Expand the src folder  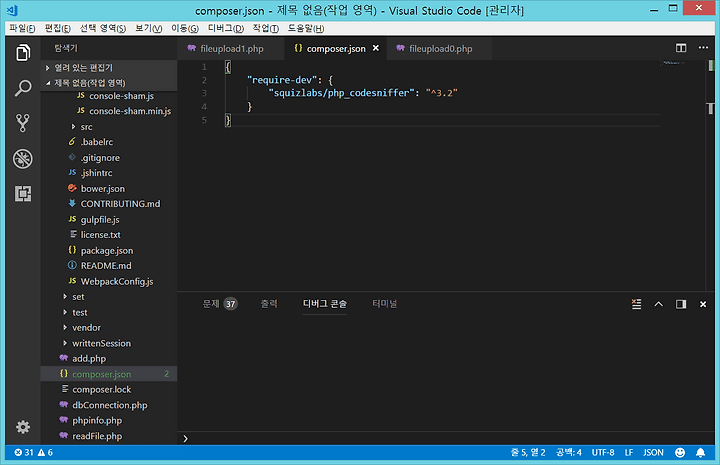click(x=109, y=127)
